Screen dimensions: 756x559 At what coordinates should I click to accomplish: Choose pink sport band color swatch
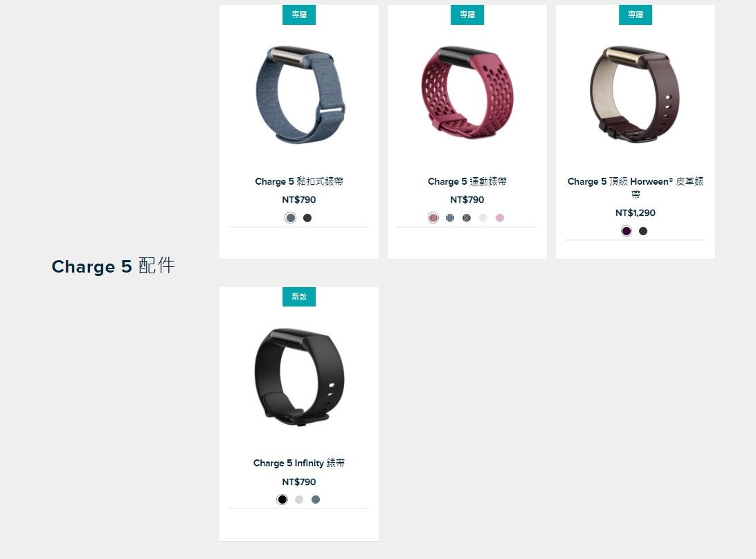coord(500,218)
